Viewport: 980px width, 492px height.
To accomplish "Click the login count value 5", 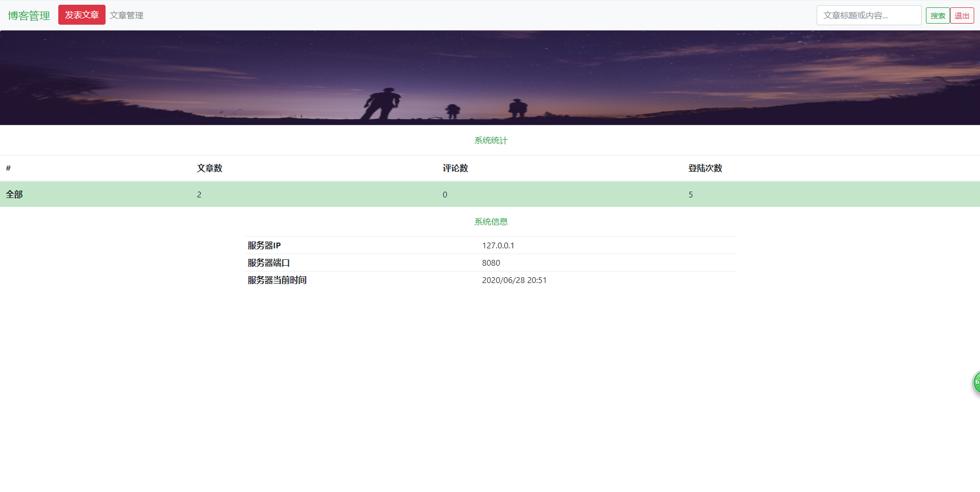I will tap(691, 194).
